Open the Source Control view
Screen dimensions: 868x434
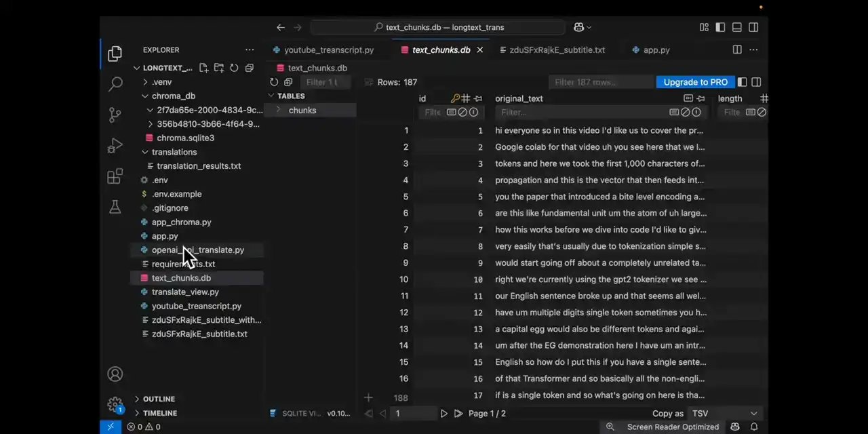click(x=115, y=115)
